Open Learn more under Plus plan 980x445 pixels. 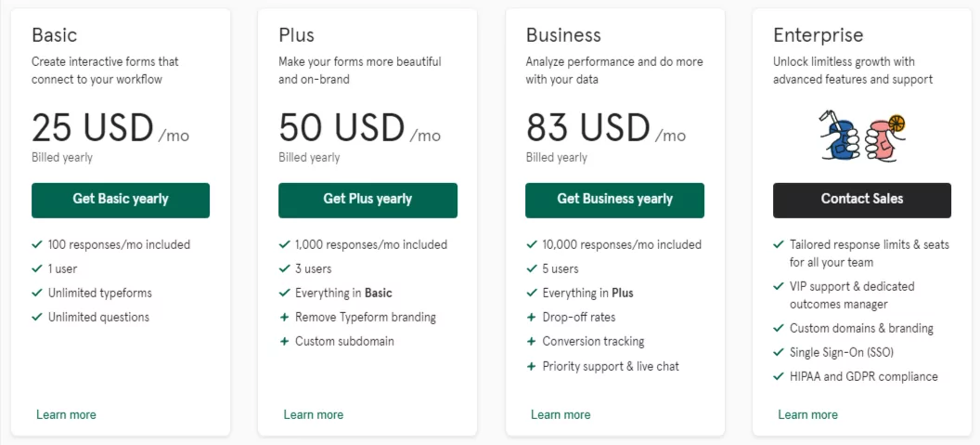pos(313,414)
